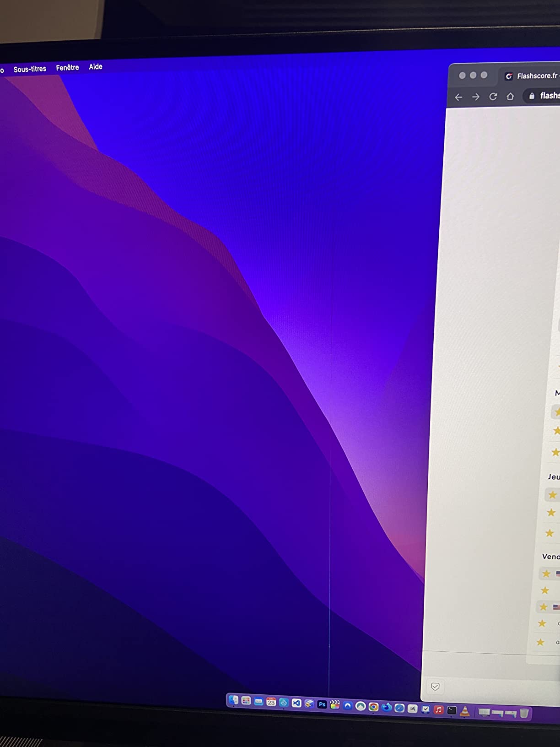Screen dimensions: 560x747
Task: Reload the Flashscore page
Action: point(493,96)
